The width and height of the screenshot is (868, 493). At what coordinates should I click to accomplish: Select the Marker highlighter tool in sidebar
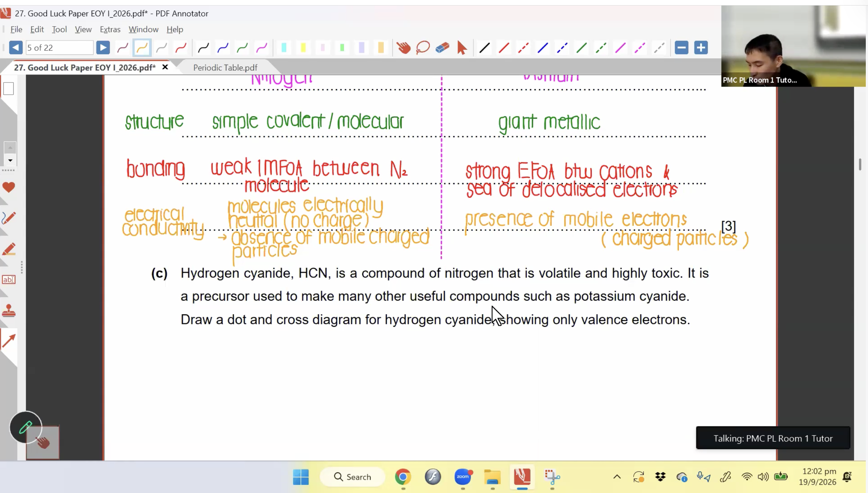[x=9, y=249]
